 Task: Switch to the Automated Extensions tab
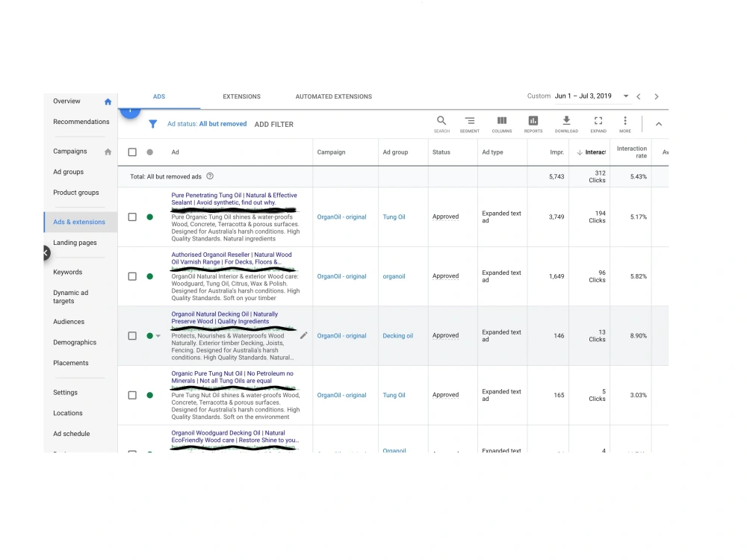tap(333, 96)
